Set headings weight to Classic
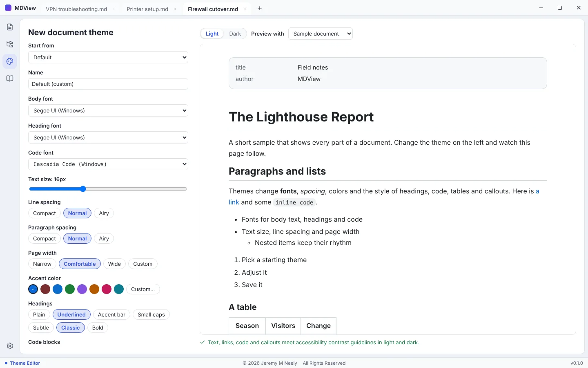 [71, 328]
